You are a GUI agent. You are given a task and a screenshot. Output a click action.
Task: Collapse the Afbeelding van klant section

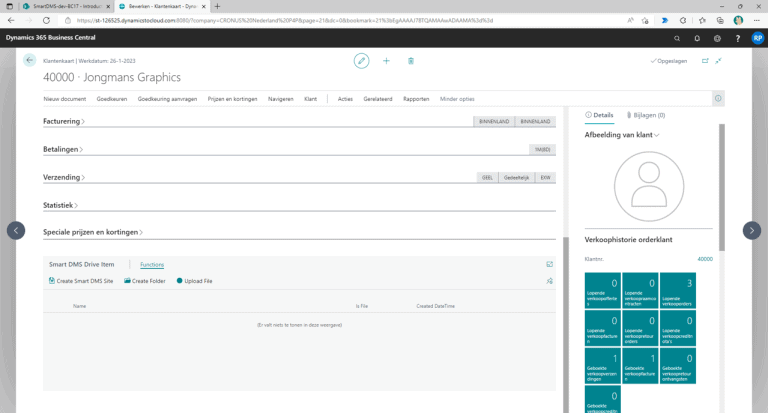[622, 134]
